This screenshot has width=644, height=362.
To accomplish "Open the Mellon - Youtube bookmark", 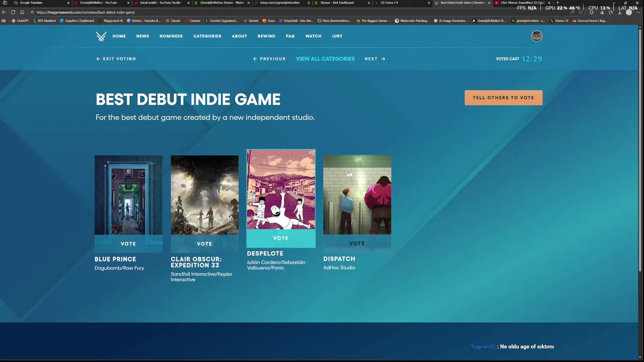I will tap(143, 21).
